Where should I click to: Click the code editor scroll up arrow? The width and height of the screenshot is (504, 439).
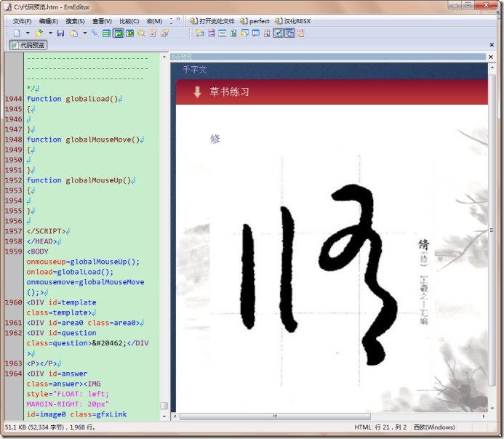point(164,57)
